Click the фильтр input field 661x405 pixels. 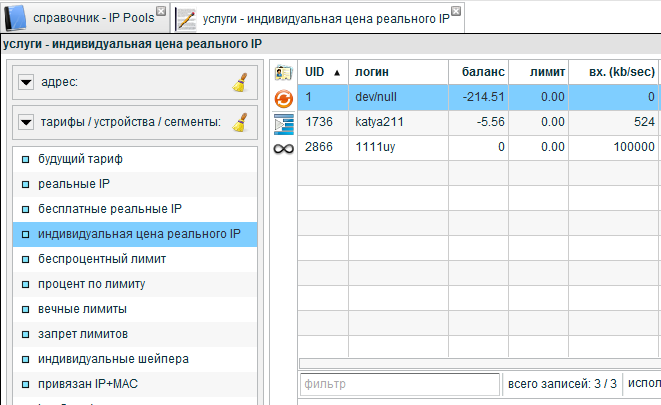[398, 384]
